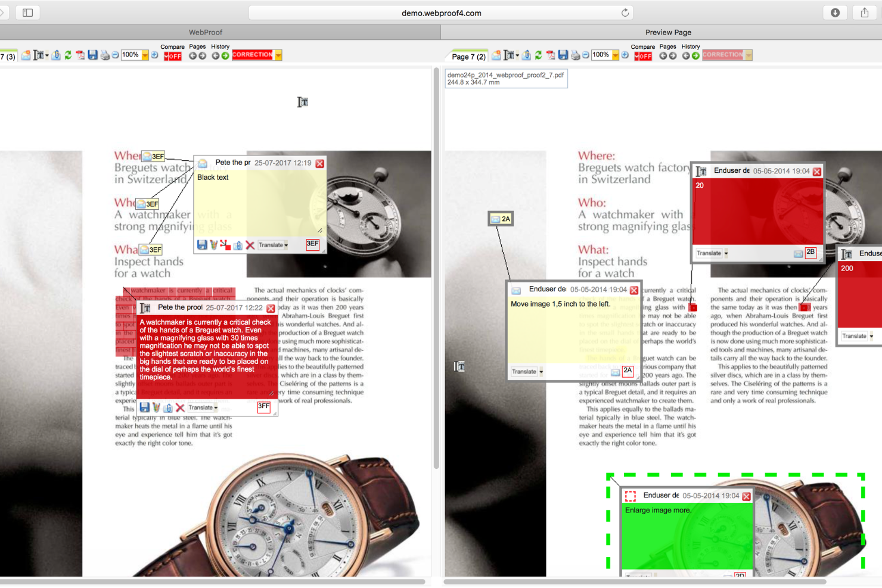Select the new annotation email icon
882x588 pixels.
point(26,55)
